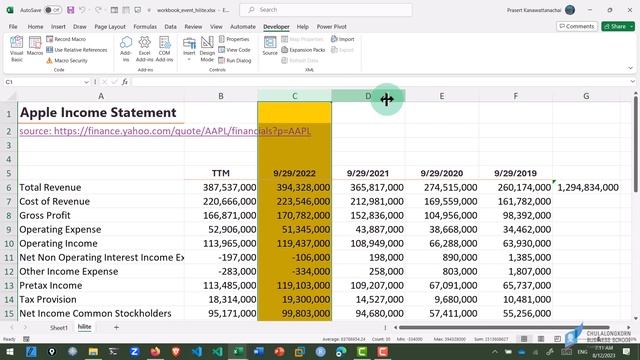Click the Undo arrow
The height and width of the screenshot is (360, 640).
pos(82,10)
